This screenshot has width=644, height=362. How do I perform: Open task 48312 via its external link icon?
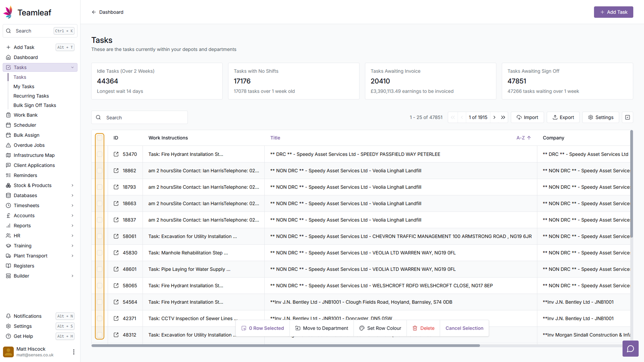pyautogui.click(x=116, y=335)
